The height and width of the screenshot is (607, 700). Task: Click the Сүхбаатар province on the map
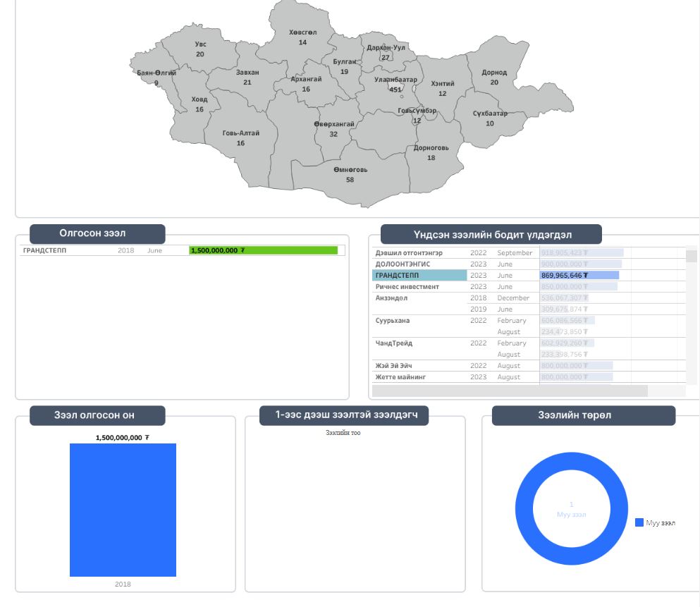click(490, 118)
